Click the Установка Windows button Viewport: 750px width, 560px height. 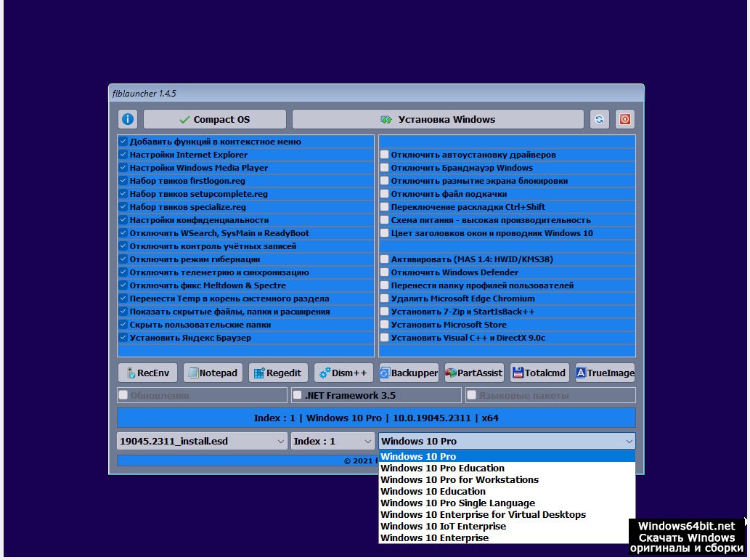click(x=438, y=120)
